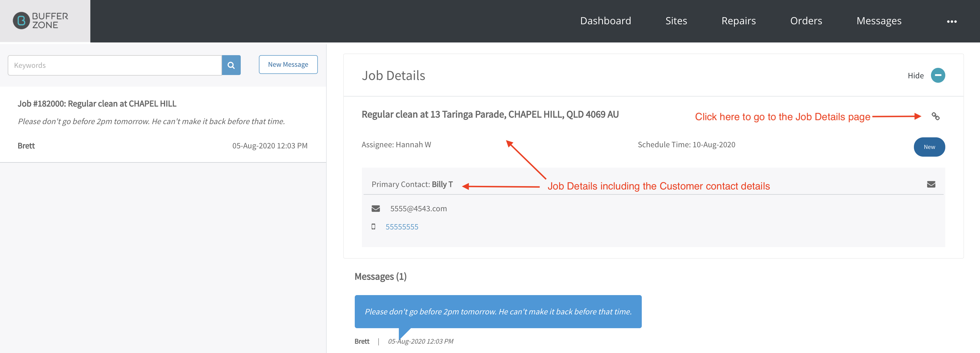Collapse Job Details with the minus icon

[x=938, y=75]
